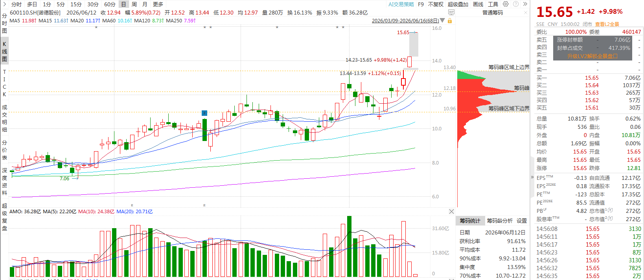
Task: Toggle the orange date-range lock
Action: [450, 20]
